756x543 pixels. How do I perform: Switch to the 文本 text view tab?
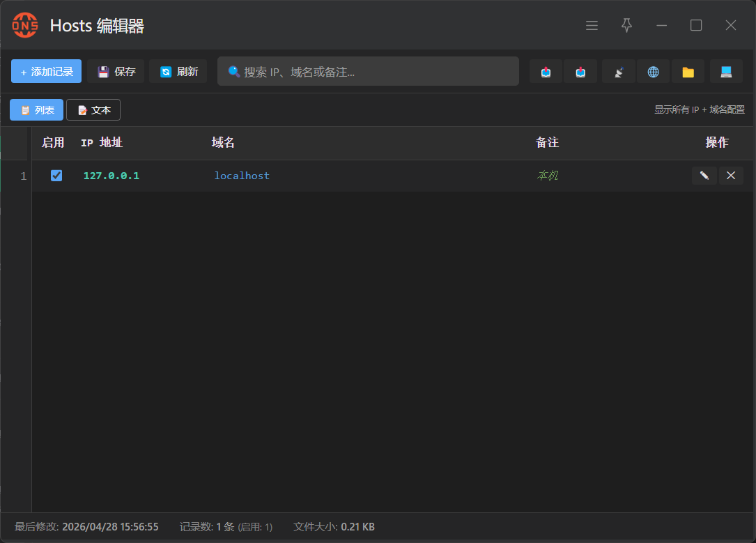pyautogui.click(x=93, y=110)
